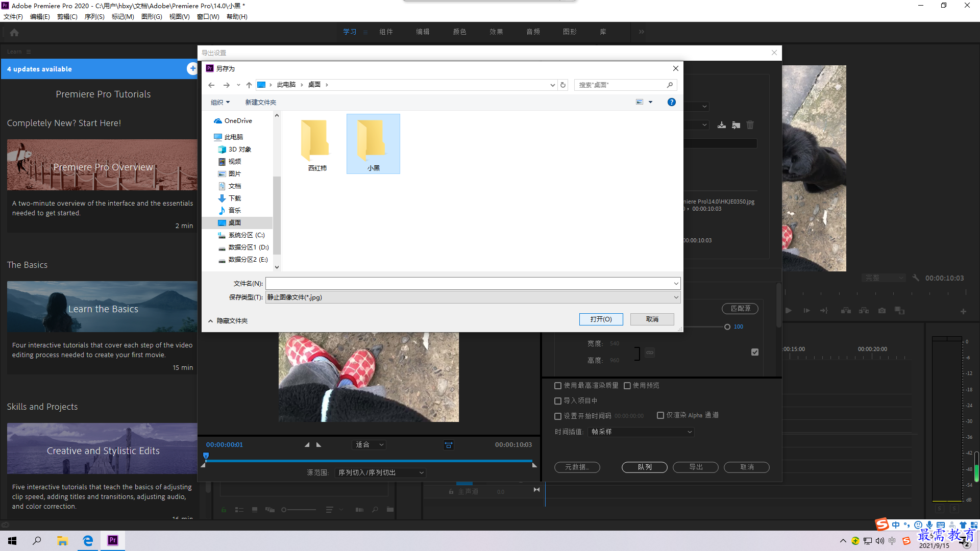980x551 pixels.
Task: Switch to the Color workspace tab
Action: point(459,32)
